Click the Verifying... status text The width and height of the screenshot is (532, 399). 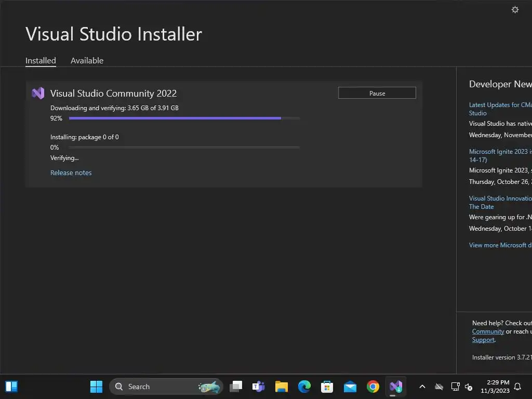(x=64, y=158)
